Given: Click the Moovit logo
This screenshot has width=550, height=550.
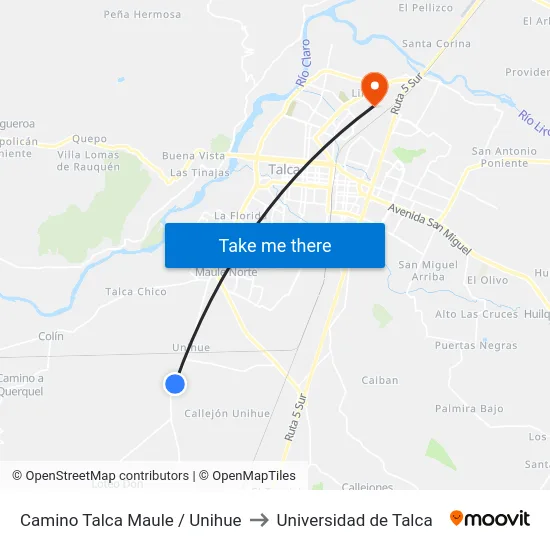Looking at the screenshot, I should 490,519.
